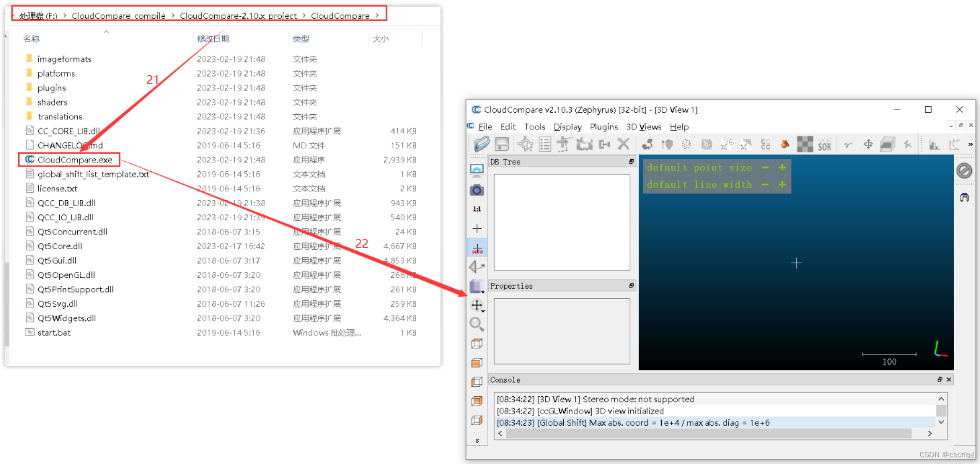The image size is (980, 464).
Task: Click the view direction arrow icon
Action: coord(477,267)
